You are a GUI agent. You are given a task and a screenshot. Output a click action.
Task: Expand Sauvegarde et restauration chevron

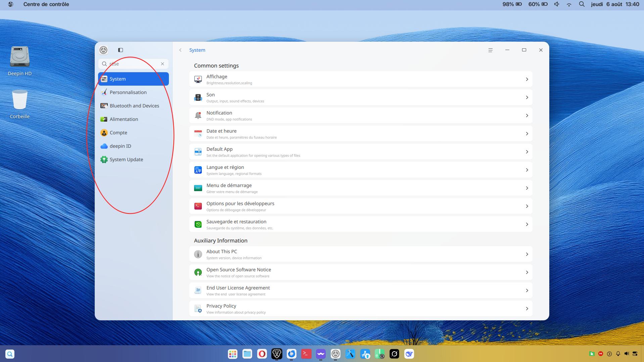pos(527,224)
